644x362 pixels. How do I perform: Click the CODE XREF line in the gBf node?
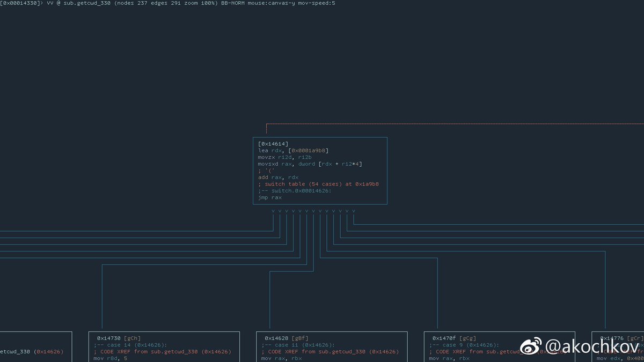(330, 352)
